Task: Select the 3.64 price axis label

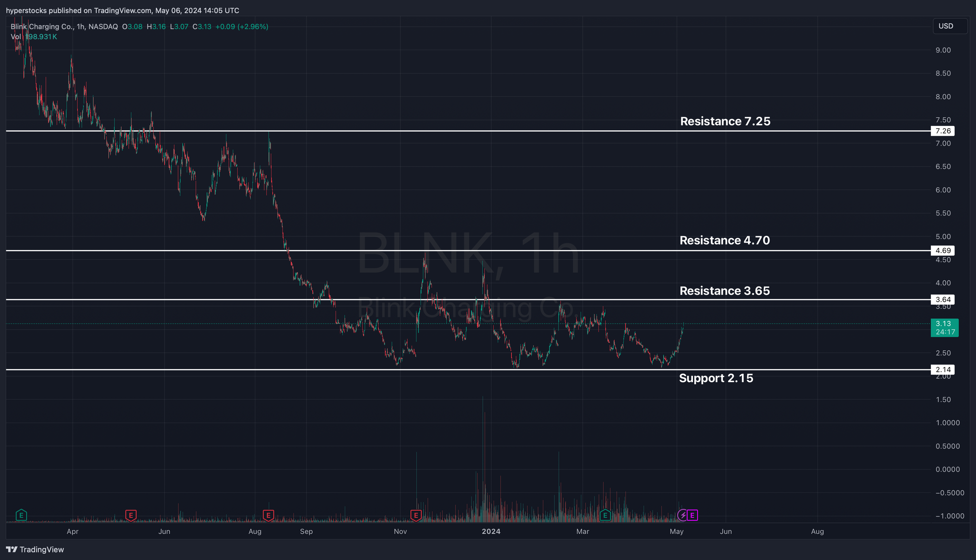Action: [x=943, y=300]
